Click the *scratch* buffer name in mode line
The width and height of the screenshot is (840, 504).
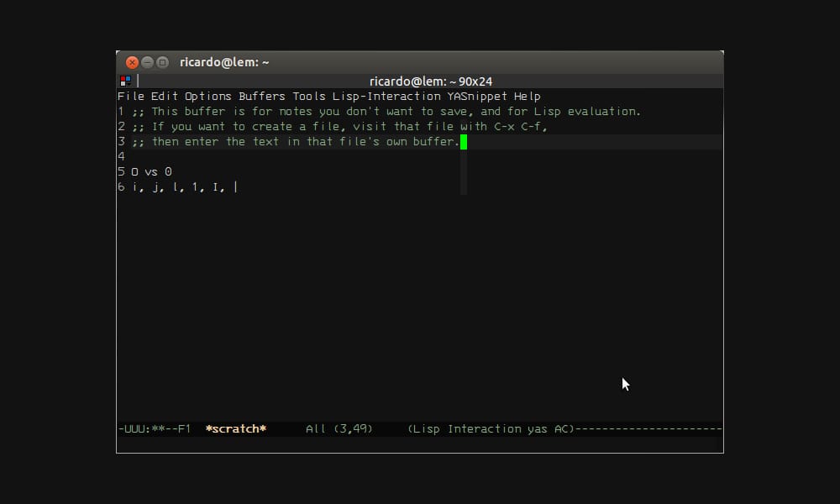[x=236, y=428]
